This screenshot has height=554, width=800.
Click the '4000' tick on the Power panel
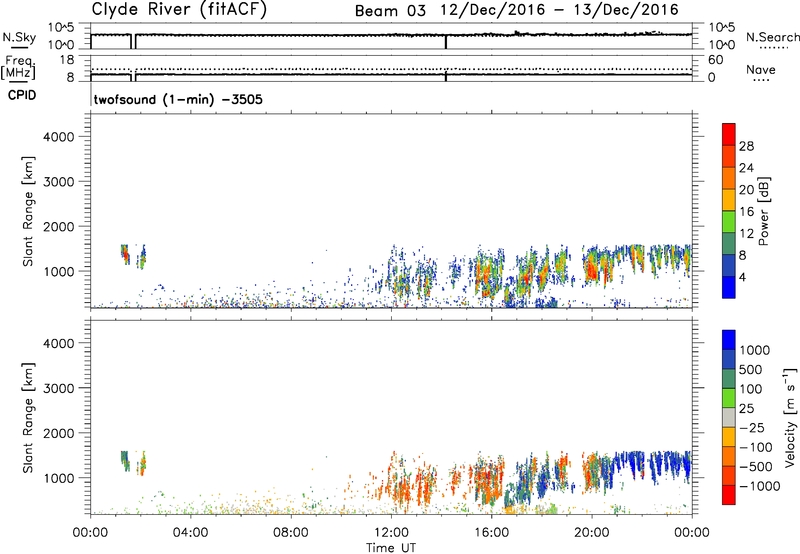[58, 137]
